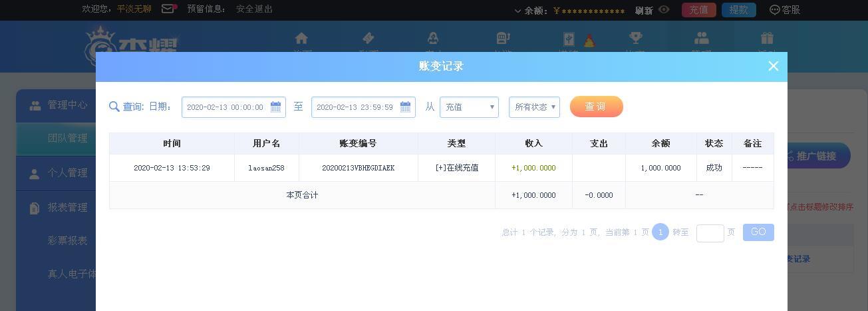Click the red 充值 recharge button
The width and height of the screenshot is (868, 311).
[x=698, y=10]
